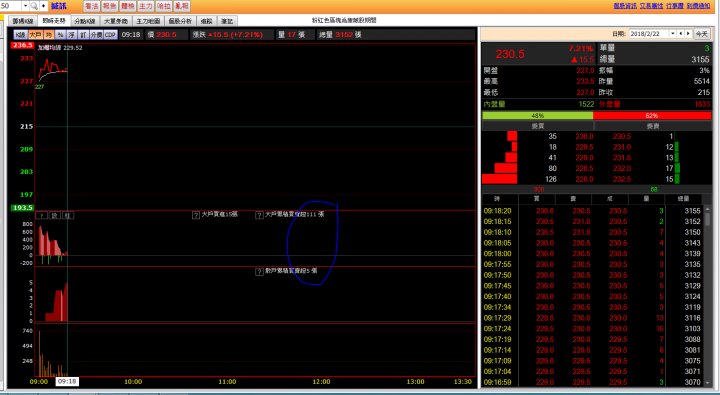
Task: Select the tick row at 09:16:59
Action: pos(592,382)
